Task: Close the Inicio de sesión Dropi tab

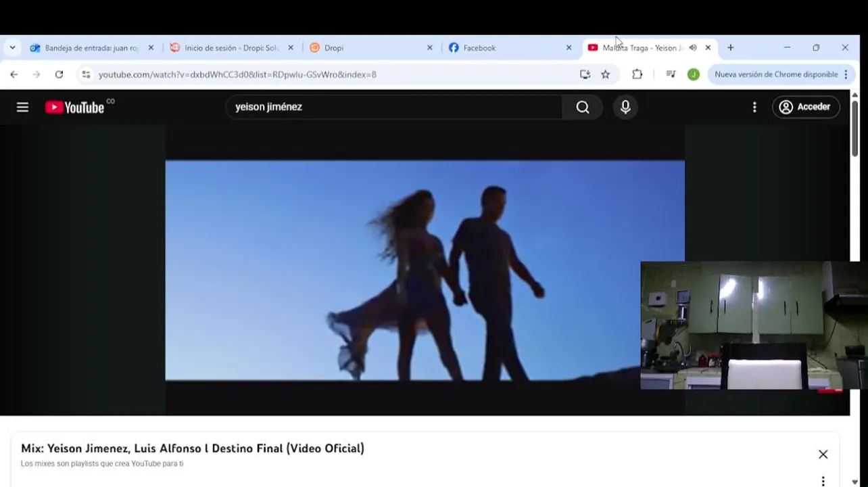Action: click(291, 48)
